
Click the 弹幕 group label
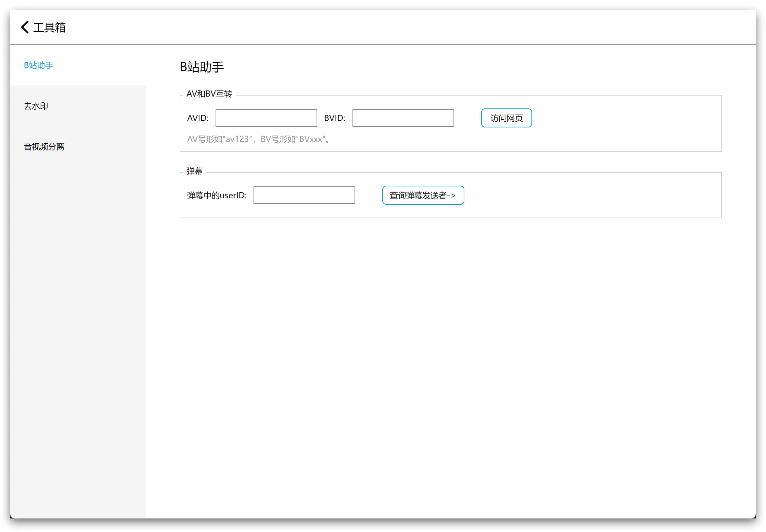[x=194, y=171]
